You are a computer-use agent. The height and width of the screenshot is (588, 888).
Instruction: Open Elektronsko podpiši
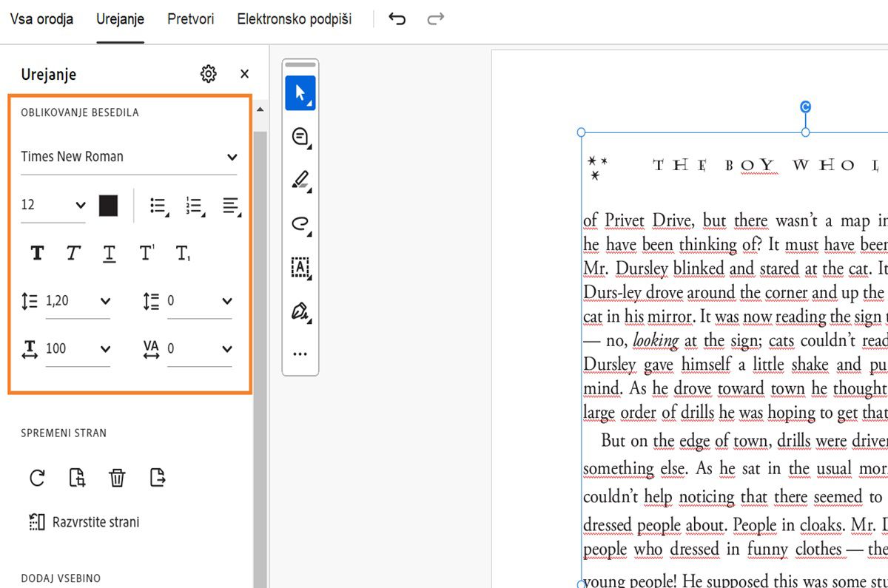294,19
